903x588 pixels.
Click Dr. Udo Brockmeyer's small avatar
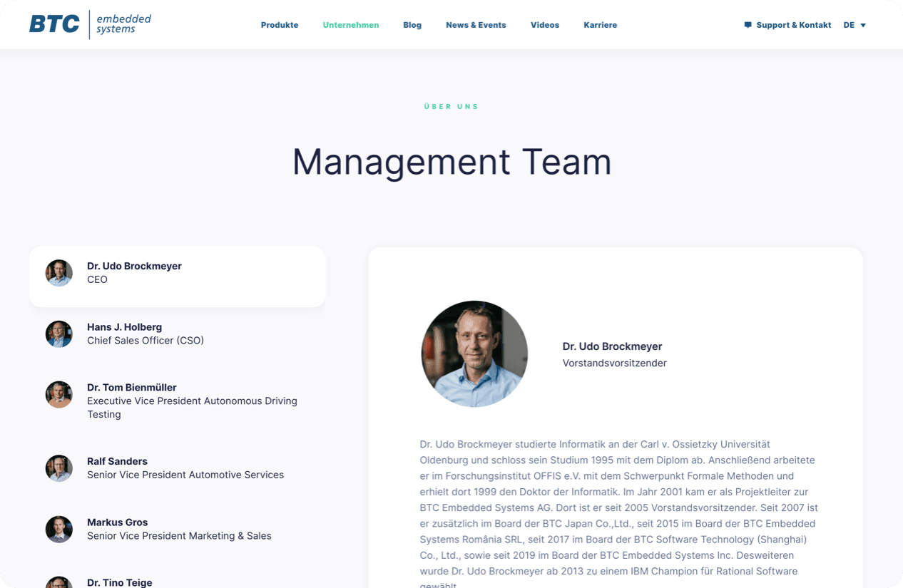click(59, 273)
